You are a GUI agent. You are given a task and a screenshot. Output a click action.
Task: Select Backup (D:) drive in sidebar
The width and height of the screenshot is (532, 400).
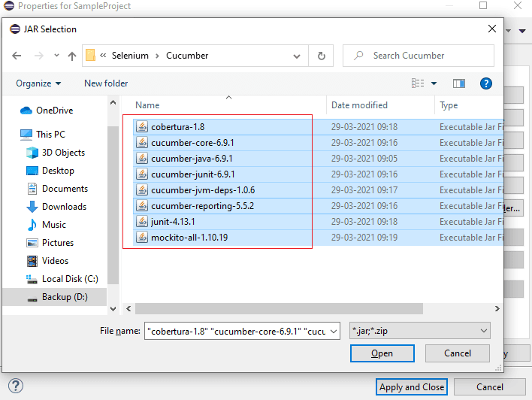click(x=65, y=297)
